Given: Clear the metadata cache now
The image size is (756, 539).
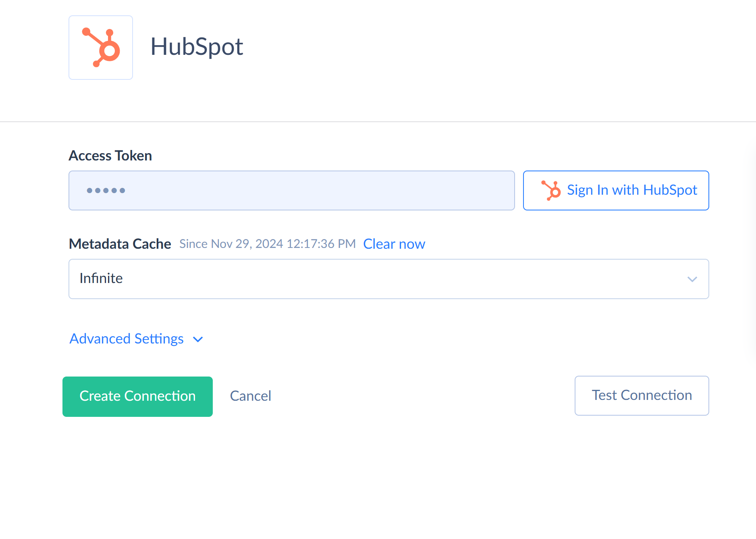Looking at the screenshot, I should click(x=394, y=244).
